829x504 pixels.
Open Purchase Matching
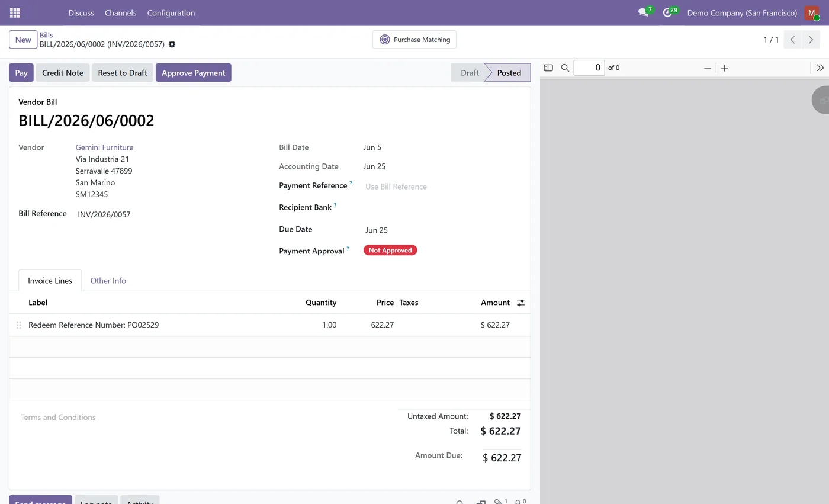point(415,40)
